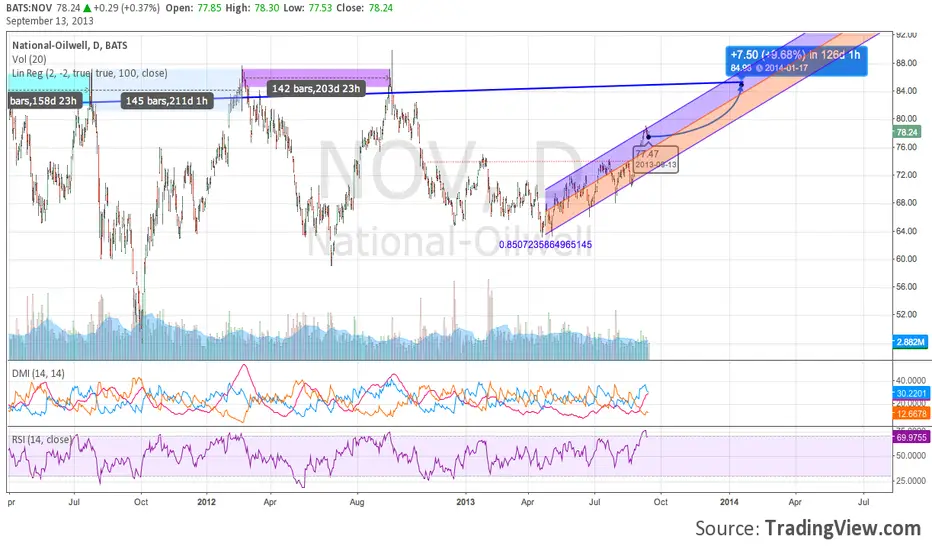Screen dimensions: 932x550
Task: Click the High: 78.30 value
Action: (252, 8)
